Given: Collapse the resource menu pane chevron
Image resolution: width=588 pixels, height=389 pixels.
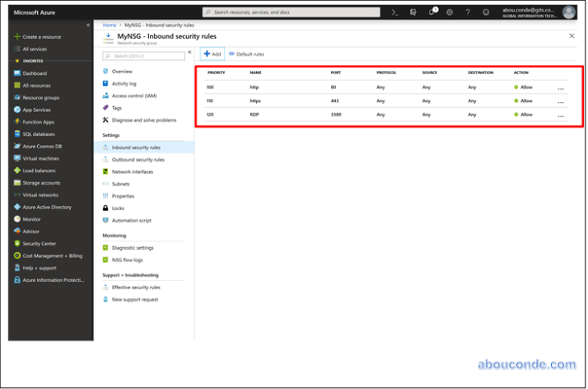Looking at the screenshot, I should [189, 52].
